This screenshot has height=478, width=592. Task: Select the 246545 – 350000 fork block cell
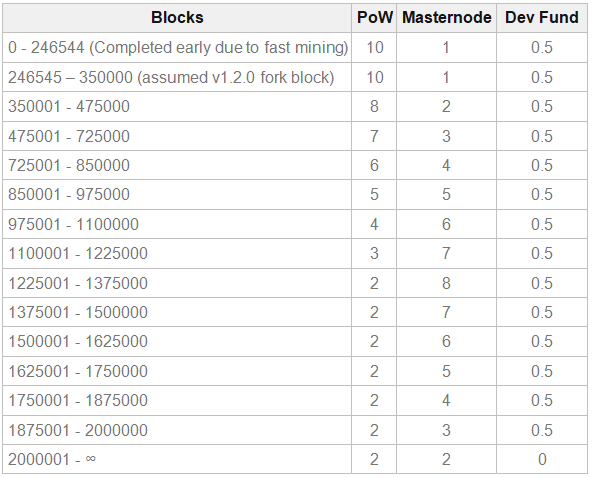tap(177, 77)
